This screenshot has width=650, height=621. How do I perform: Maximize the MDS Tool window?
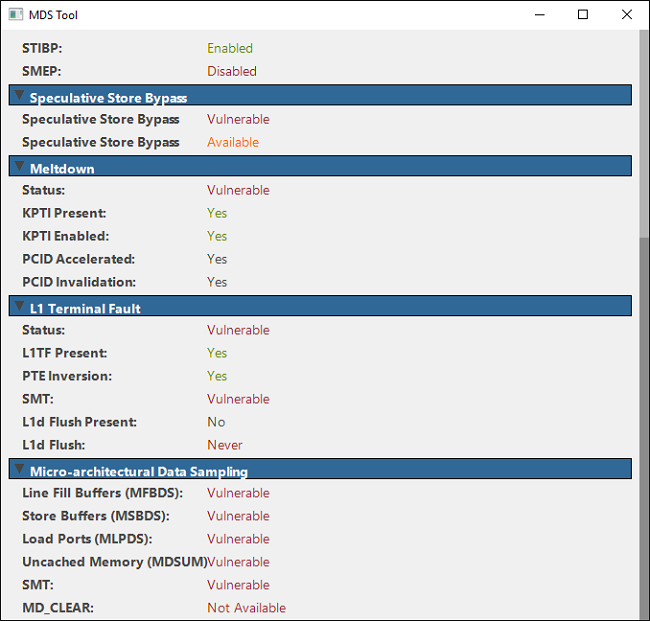pyautogui.click(x=583, y=15)
